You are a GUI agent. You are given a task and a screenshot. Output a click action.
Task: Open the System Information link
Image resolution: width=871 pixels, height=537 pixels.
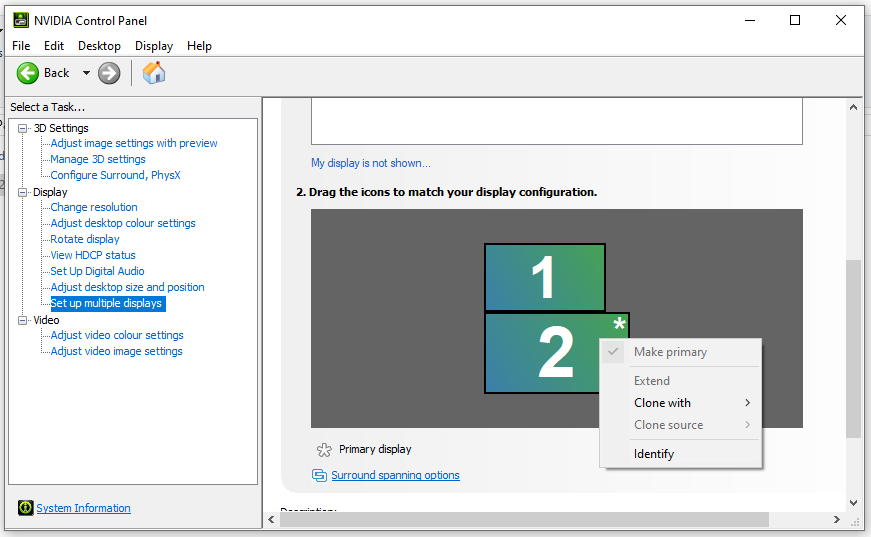(x=83, y=508)
